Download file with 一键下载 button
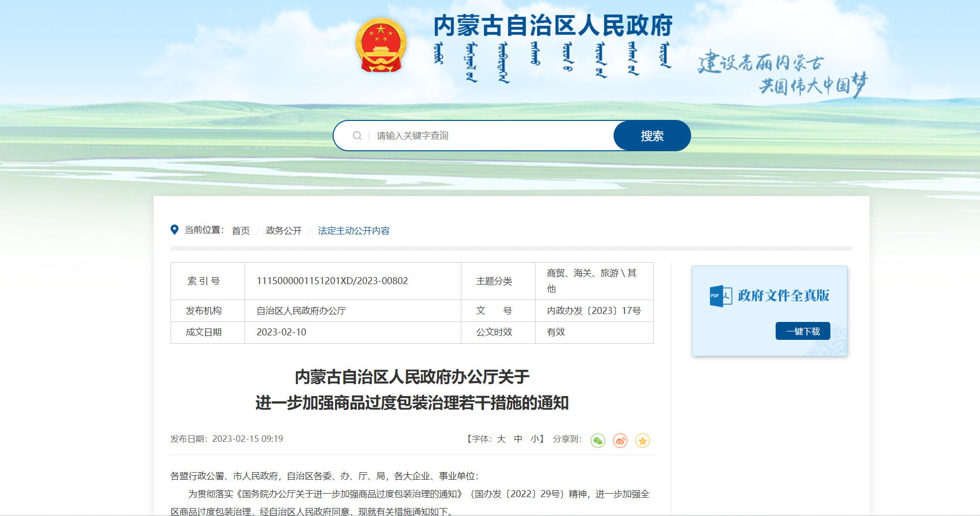Viewport: 980px width, 516px height. 802,331
